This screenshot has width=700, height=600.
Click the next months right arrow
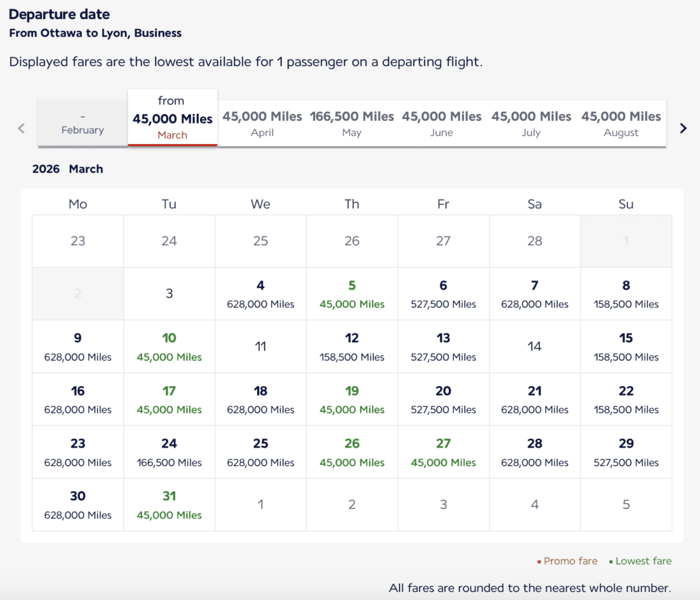683,128
